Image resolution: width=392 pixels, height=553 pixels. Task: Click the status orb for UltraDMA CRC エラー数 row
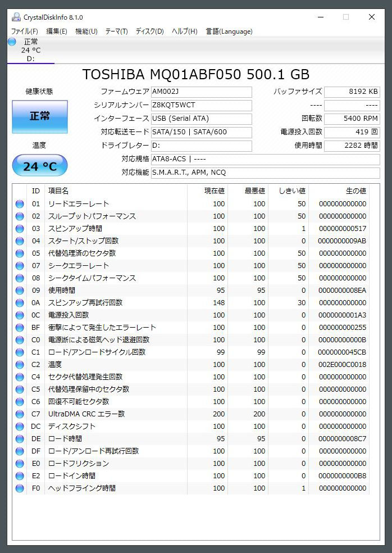pyautogui.click(x=20, y=414)
